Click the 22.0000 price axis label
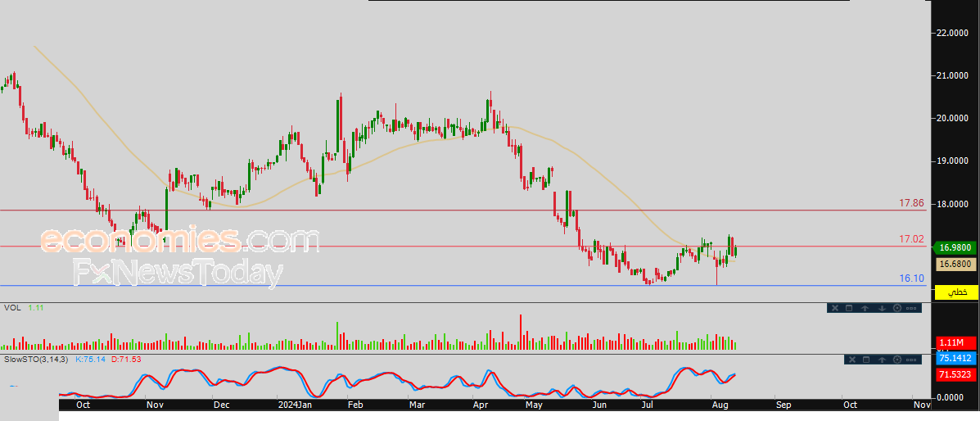The width and height of the screenshot is (980, 421). [953, 33]
